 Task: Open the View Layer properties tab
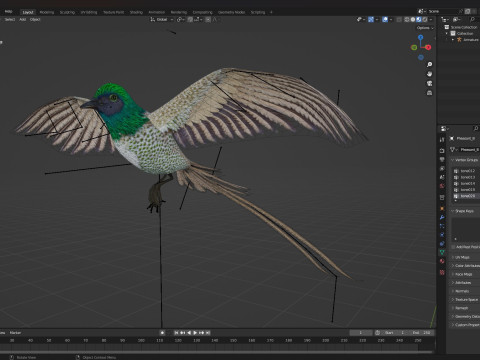tap(442, 169)
